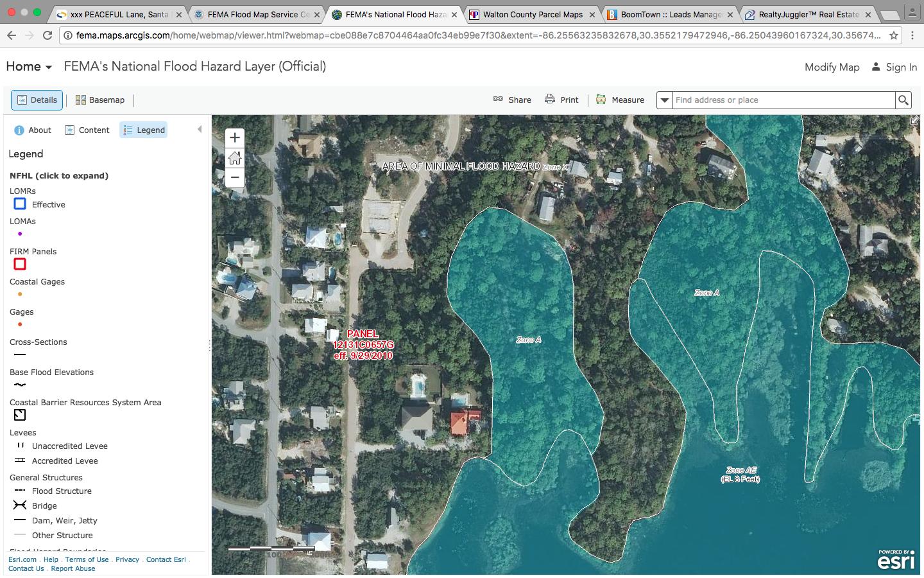This screenshot has width=924, height=578.
Task: Switch to RealtyJuggler Real Estate tab
Action: [x=809, y=14]
